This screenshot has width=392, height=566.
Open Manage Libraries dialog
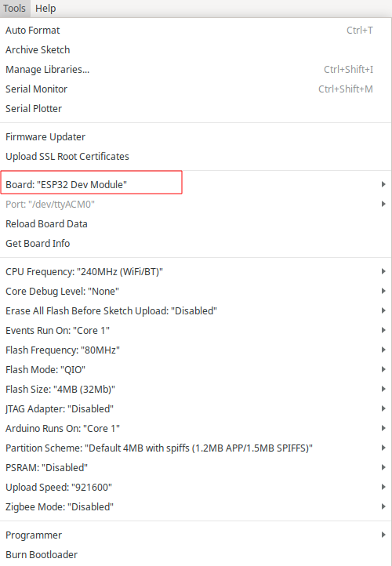[x=196, y=69]
